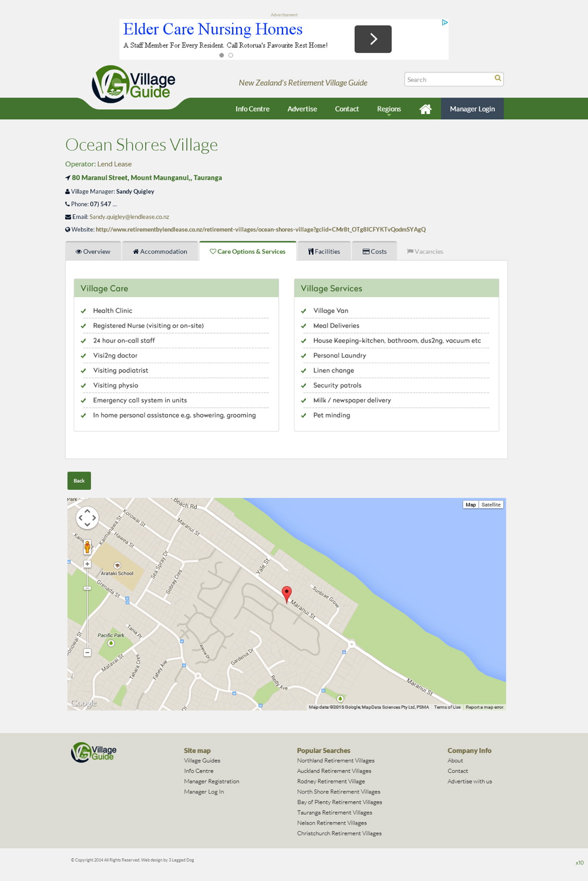
Task: Select the second carousel dot under the ad
Action: point(229,55)
